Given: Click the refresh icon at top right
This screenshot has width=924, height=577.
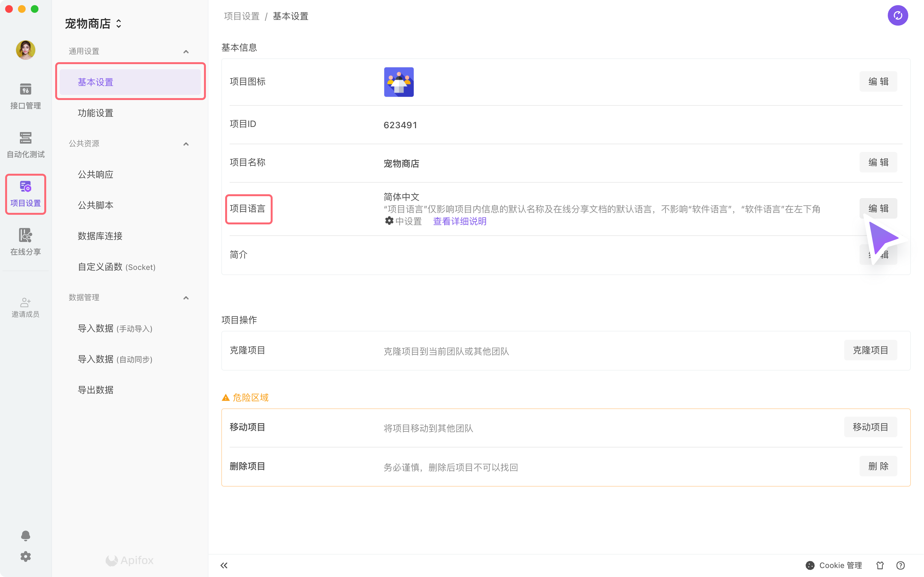Looking at the screenshot, I should pyautogui.click(x=898, y=15).
